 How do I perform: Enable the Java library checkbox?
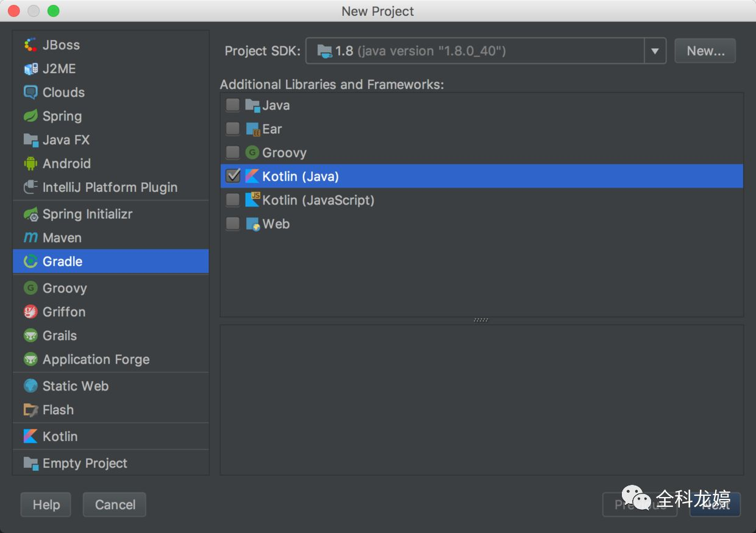coord(233,105)
